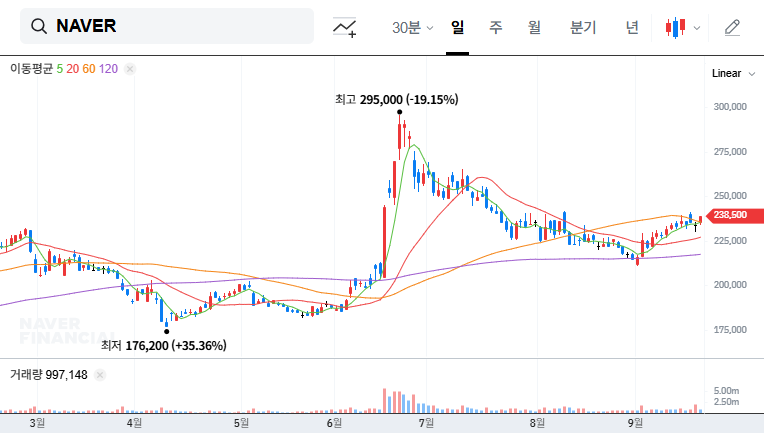Click the 300,000 price axis label
Viewport: 764px width, 433px height.
[730, 107]
